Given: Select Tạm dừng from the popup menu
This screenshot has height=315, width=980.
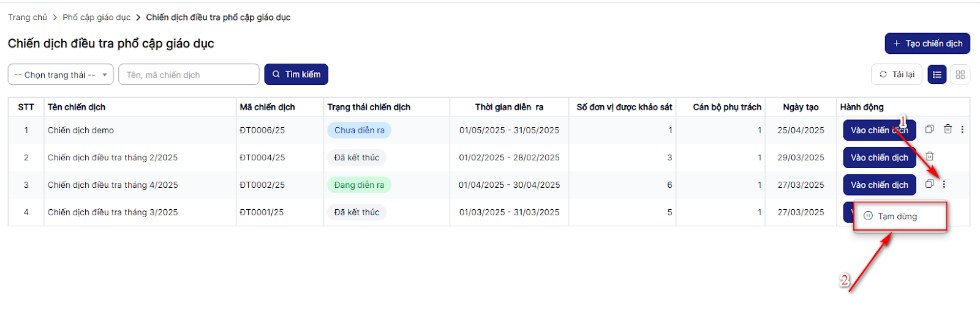Looking at the screenshot, I should click(897, 217).
